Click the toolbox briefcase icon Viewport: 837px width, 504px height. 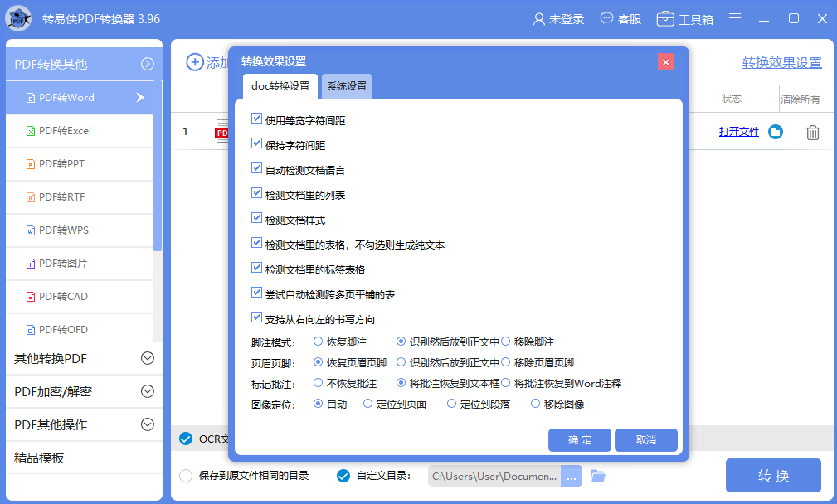click(x=665, y=18)
